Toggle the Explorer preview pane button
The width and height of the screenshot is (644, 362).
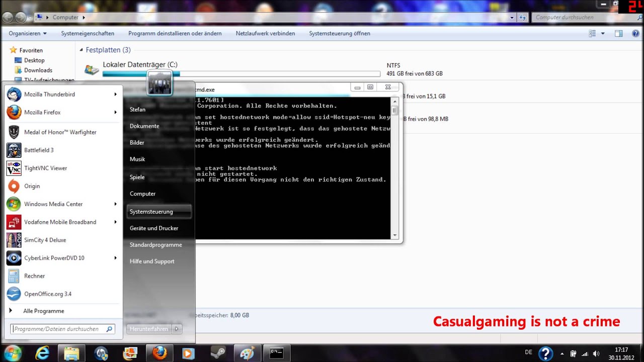619,34
